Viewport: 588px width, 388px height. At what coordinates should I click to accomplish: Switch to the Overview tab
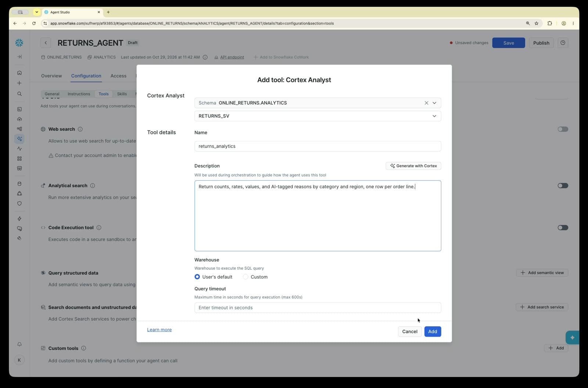tap(51, 76)
